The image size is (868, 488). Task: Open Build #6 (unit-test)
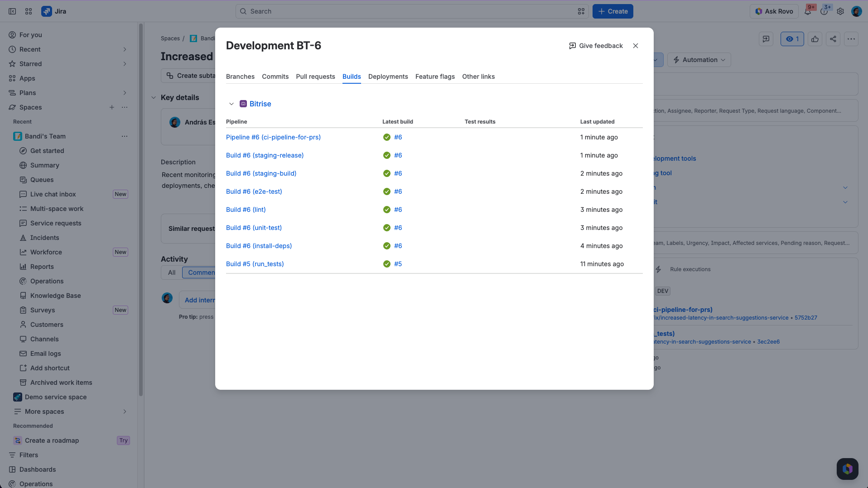254,228
